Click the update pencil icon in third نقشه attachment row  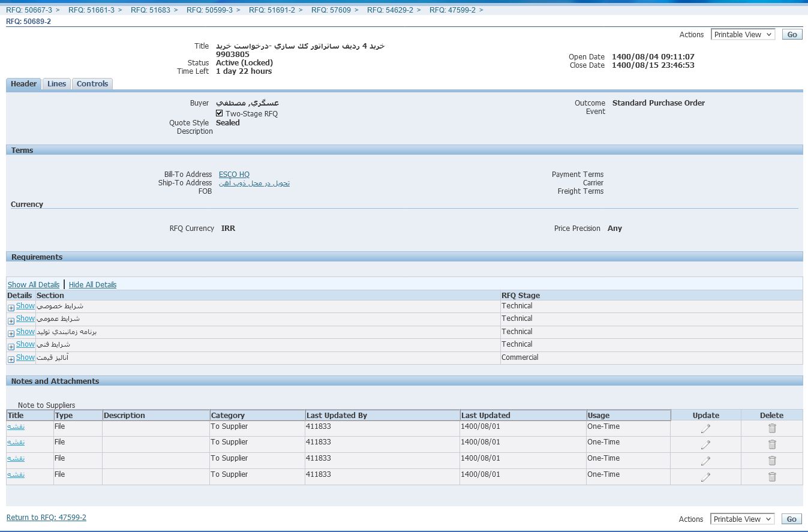(x=705, y=461)
